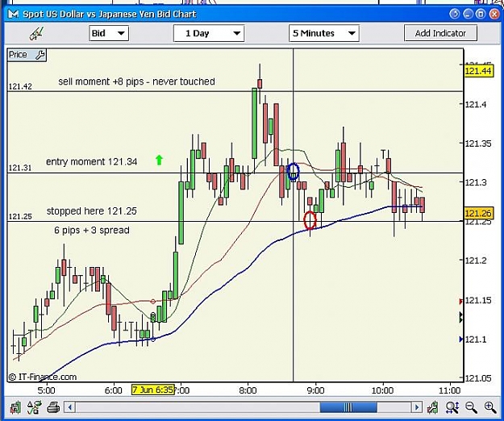Click the yellow 121.44 price label
504x421 pixels.
point(478,71)
